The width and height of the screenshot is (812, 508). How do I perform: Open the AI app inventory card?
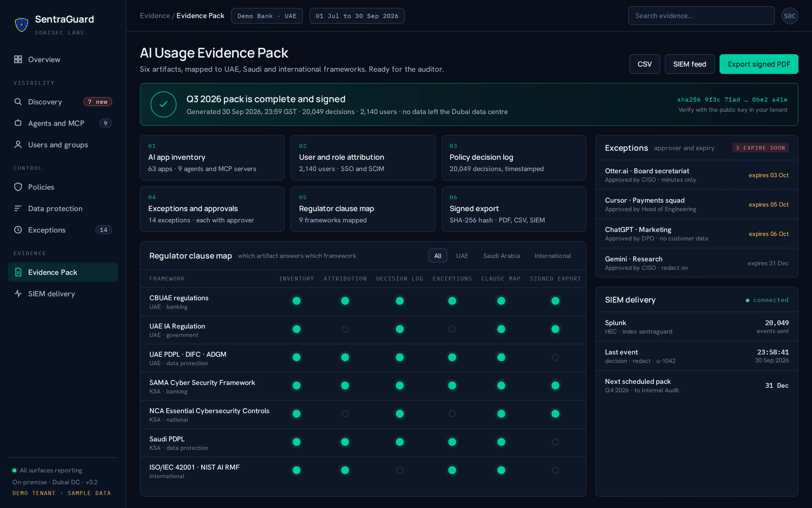tap(212, 157)
